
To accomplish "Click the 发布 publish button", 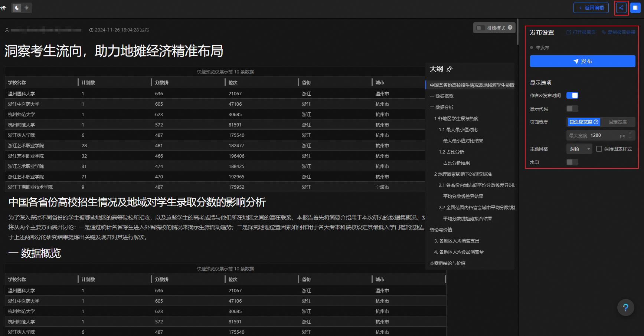I will click(582, 61).
